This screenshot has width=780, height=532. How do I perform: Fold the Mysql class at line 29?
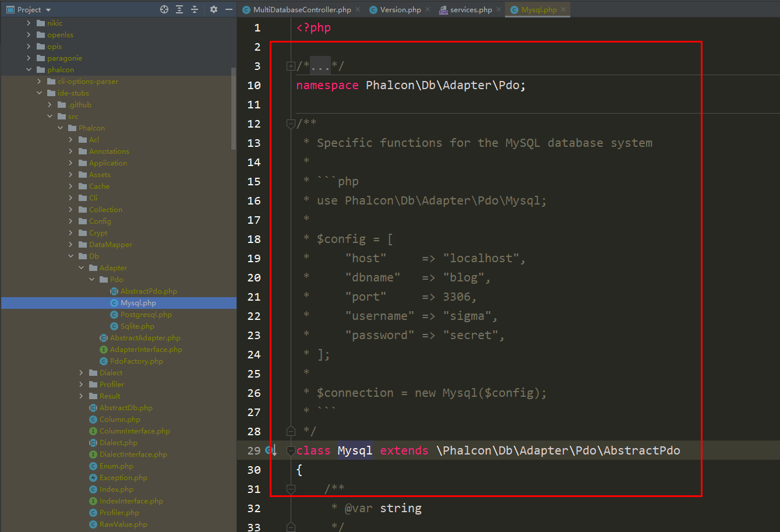(x=291, y=450)
